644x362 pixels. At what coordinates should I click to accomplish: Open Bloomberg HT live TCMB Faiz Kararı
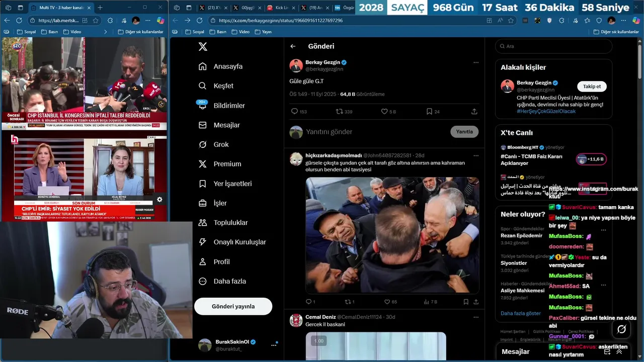[x=553, y=155]
